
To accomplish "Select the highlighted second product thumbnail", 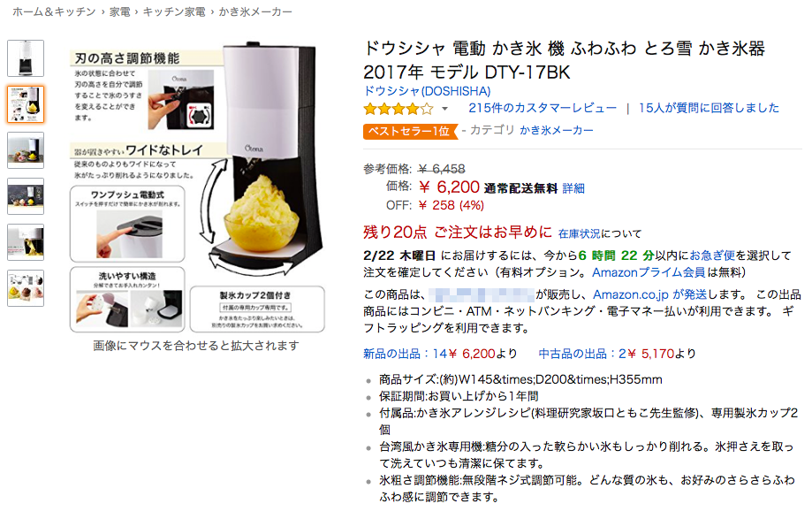I will coord(26,104).
